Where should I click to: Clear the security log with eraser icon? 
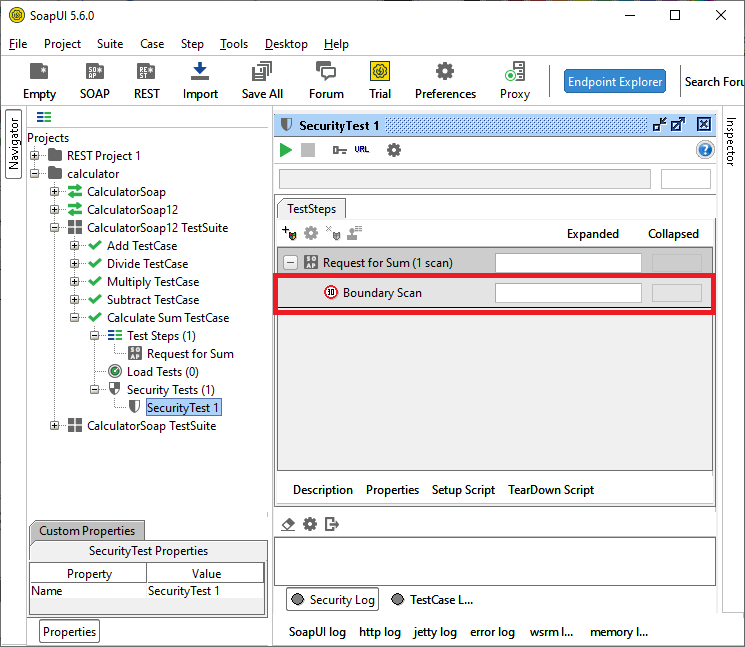tap(288, 524)
